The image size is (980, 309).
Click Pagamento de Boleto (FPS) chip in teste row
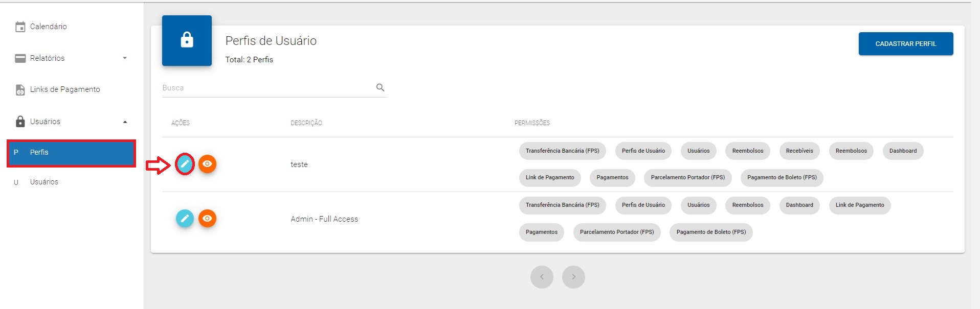[782, 178]
